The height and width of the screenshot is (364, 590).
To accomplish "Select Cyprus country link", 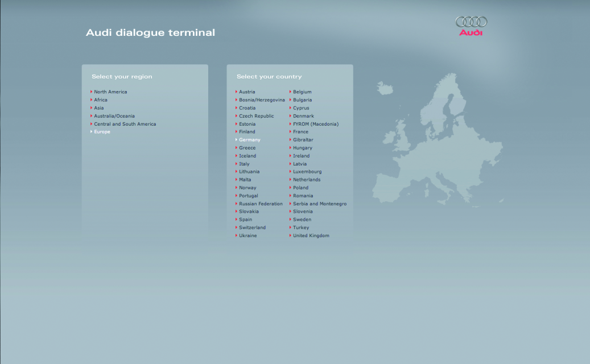I will point(301,108).
